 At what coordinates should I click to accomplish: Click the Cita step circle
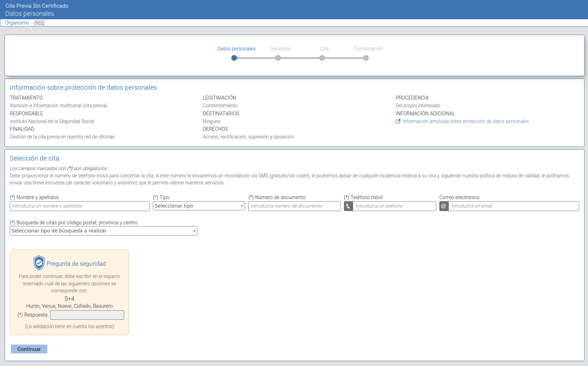click(x=322, y=58)
